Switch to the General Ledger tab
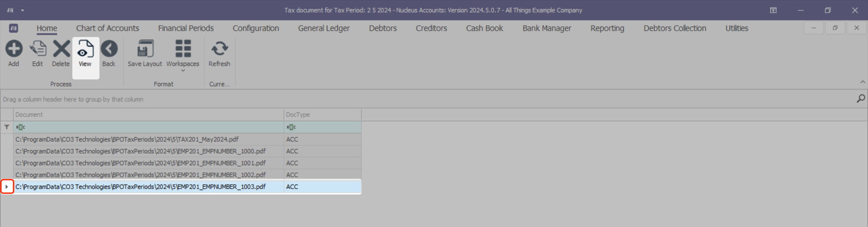This screenshot has height=227, width=868. pyautogui.click(x=324, y=28)
